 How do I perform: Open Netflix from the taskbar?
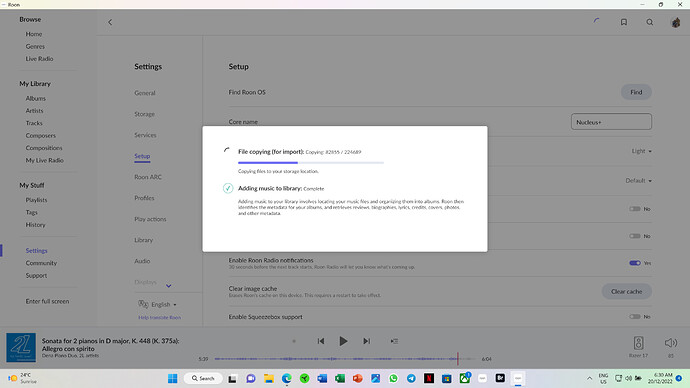pyautogui.click(x=429, y=378)
